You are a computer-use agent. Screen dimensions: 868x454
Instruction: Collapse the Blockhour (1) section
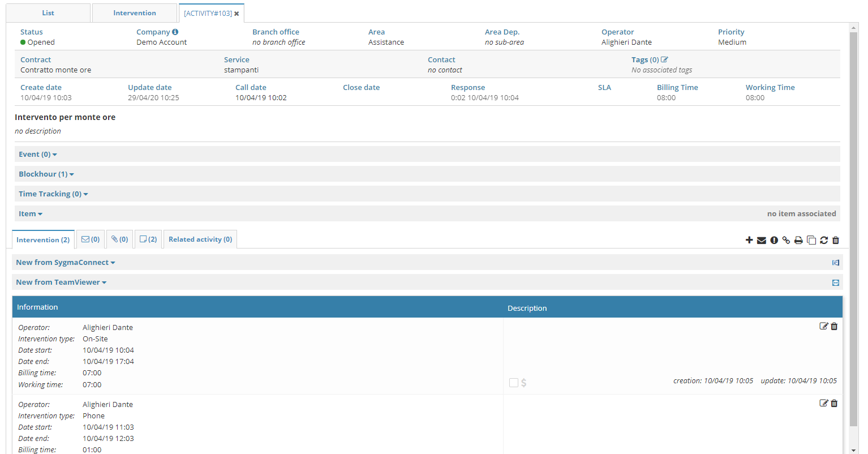coord(46,174)
